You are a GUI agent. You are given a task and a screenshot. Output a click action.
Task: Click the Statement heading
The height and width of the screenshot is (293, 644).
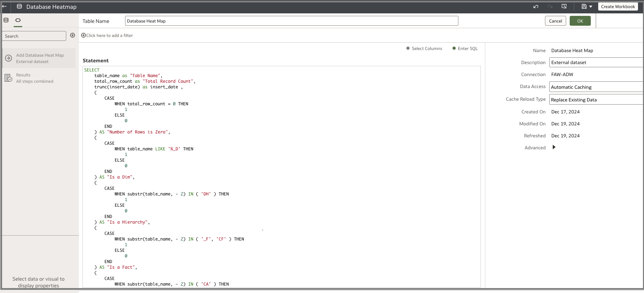coord(95,61)
